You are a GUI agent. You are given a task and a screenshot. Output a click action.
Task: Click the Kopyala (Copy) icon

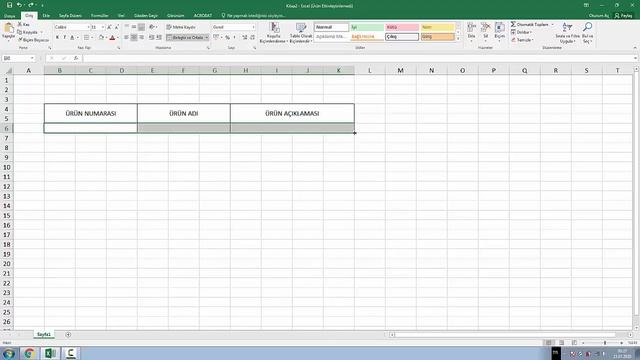20,32
